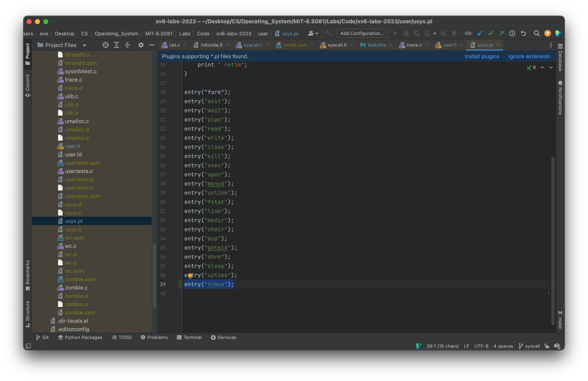Commit changes via the Git checkmark icon
Viewport: 588px width, 381px height.
point(491,33)
